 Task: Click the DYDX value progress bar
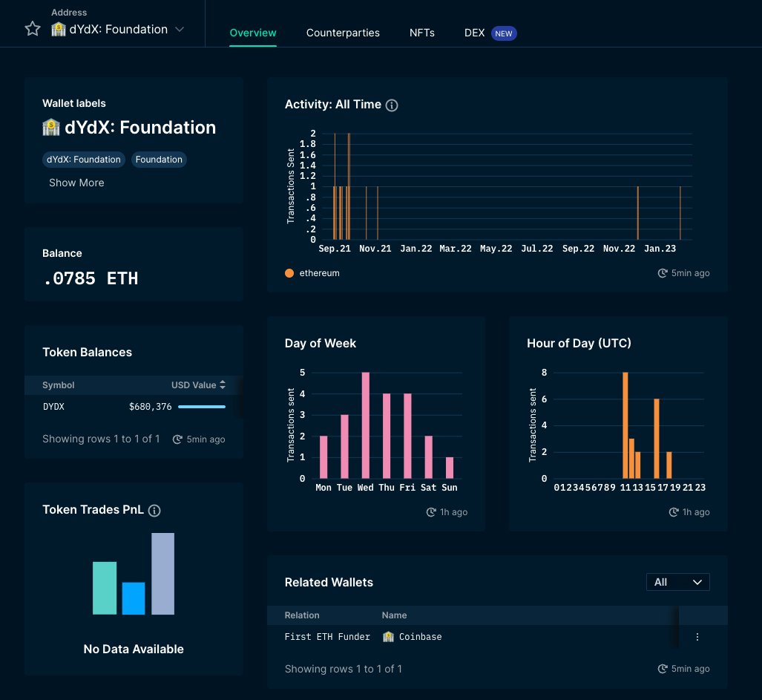tap(202, 406)
